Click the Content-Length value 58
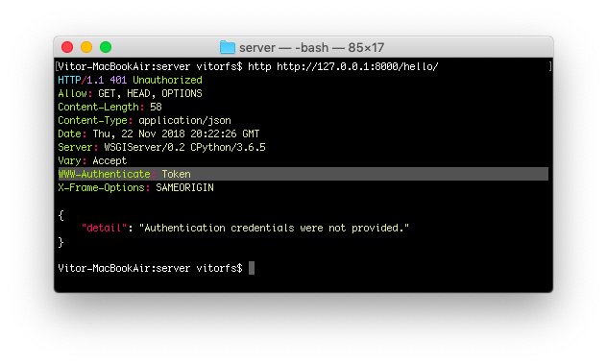This screenshot has height=364, width=607. 156,107
